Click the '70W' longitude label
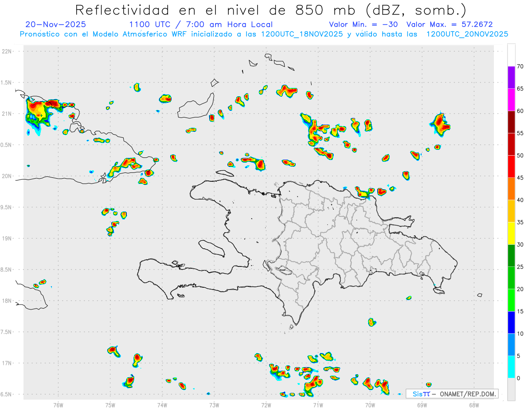The image size is (532, 411). coord(370,405)
